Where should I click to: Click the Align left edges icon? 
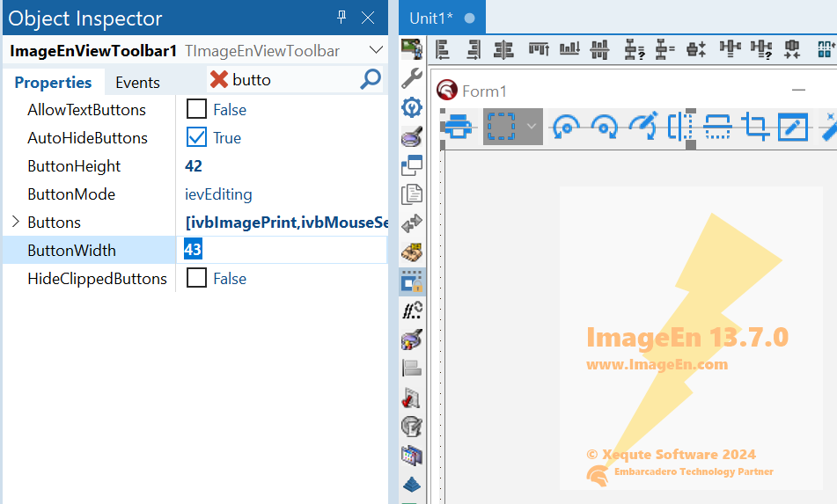443,49
